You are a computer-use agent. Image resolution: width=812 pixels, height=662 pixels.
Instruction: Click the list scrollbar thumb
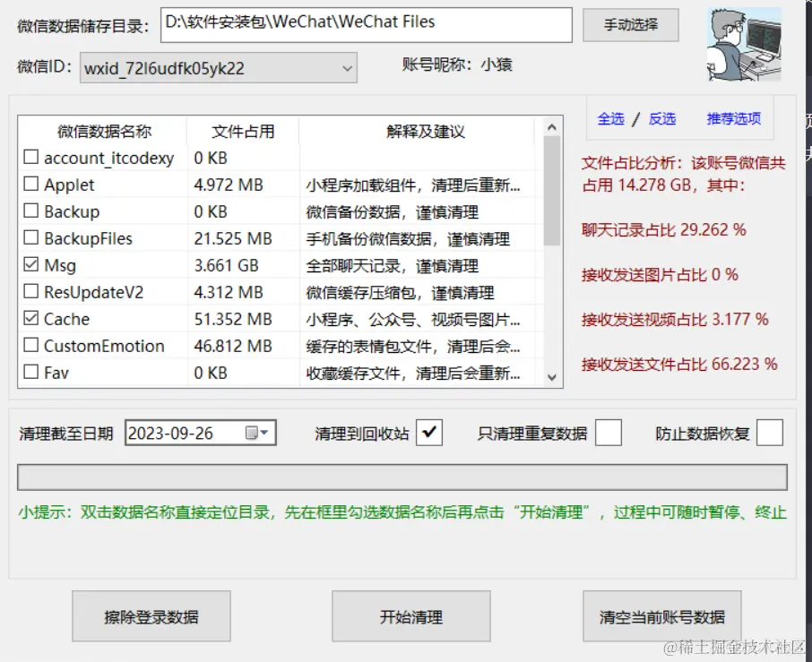[552, 191]
